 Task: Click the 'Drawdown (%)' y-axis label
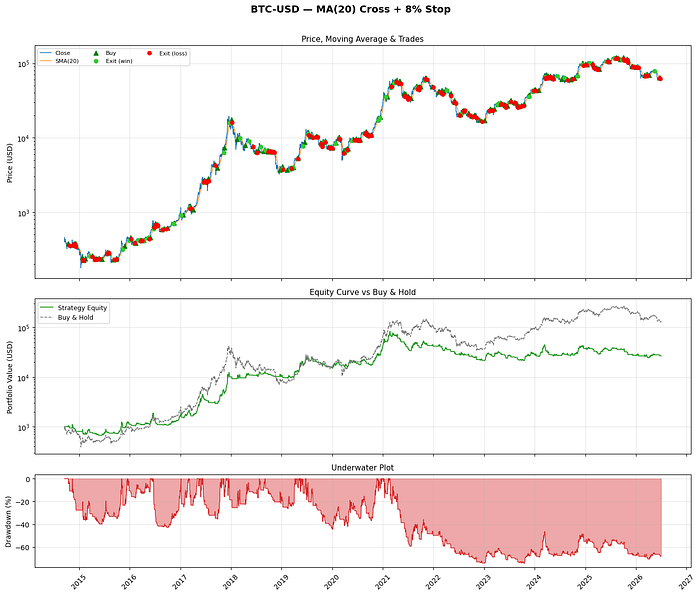click(8, 521)
